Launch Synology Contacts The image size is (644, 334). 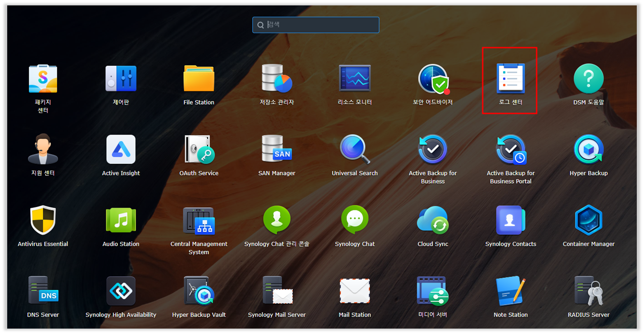click(511, 220)
